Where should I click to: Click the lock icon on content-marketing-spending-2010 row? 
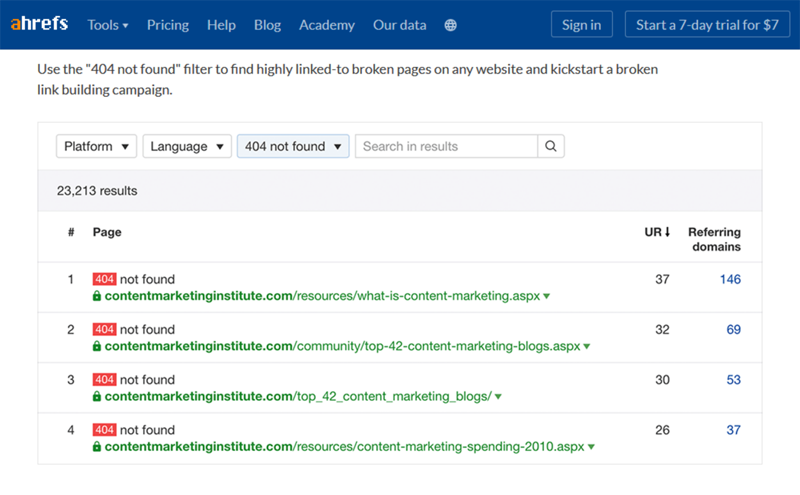[x=96, y=447]
